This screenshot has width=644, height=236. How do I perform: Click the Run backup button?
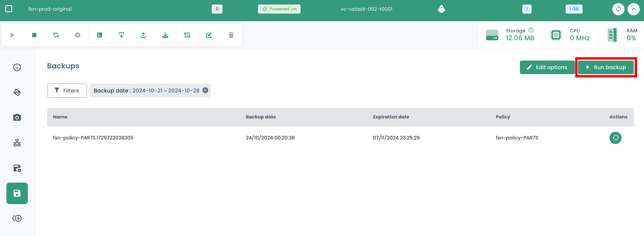coord(605,67)
